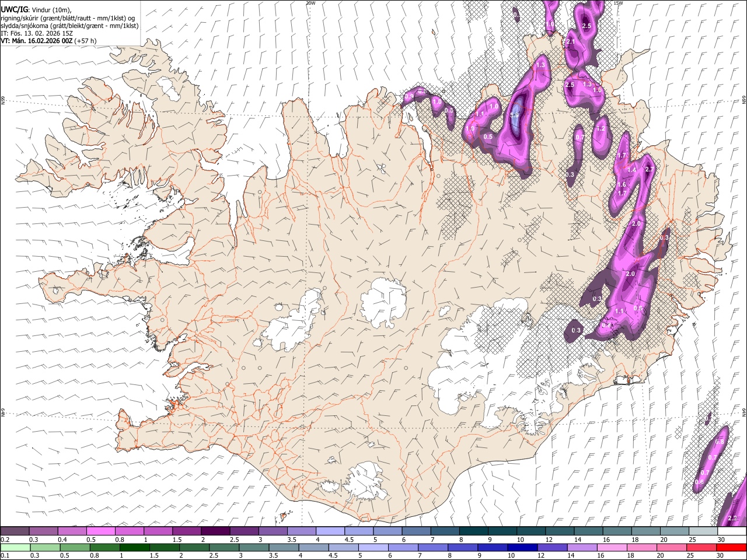Screen dimensions: 747x560
Task: Pick the rain scale swatch starting at 12
Action: click(x=553, y=547)
